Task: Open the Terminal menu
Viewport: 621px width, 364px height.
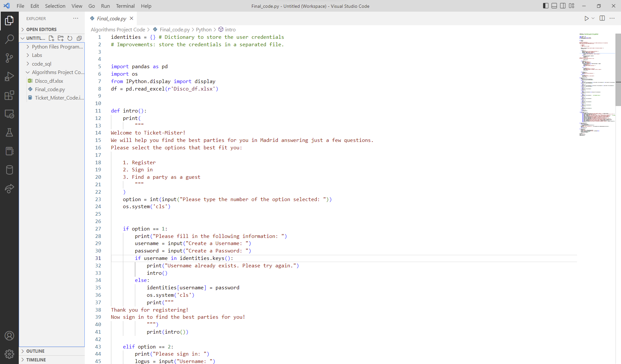Action: [125, 6]
